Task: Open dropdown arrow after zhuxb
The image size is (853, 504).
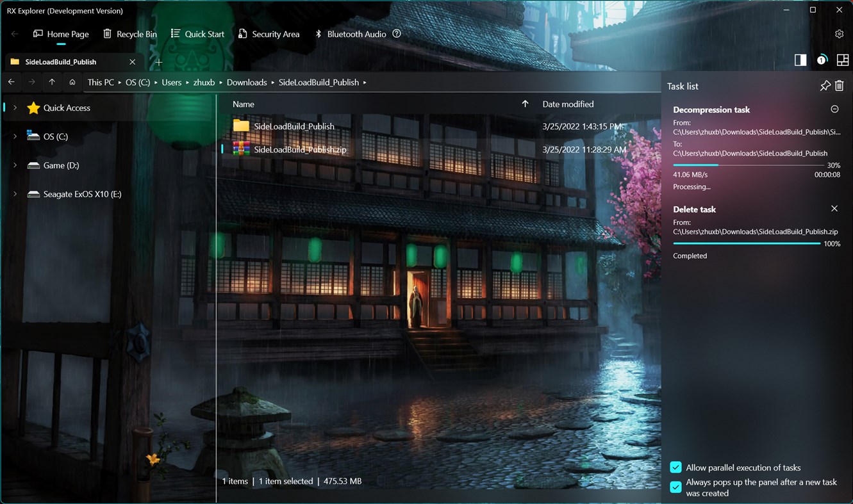Action: 220,83
